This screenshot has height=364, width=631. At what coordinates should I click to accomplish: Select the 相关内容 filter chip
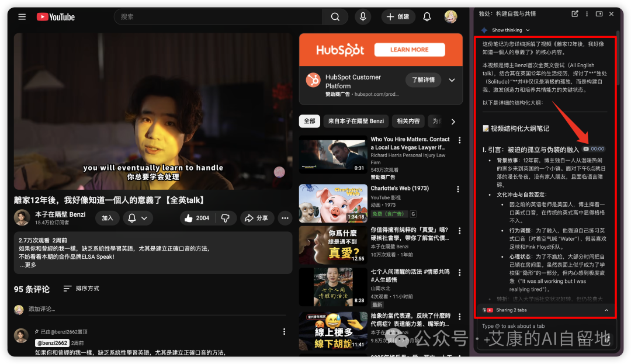408,121
